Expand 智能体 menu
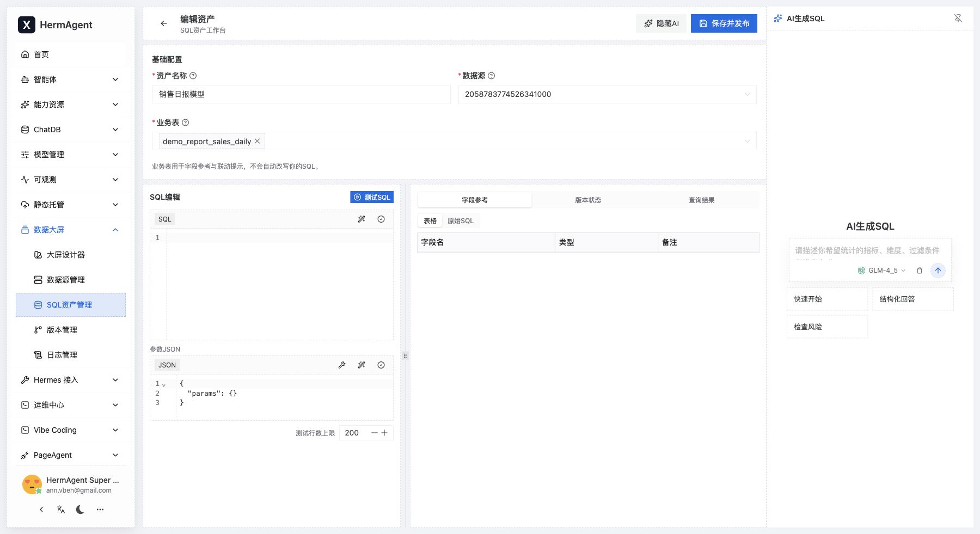The width and height of the screenshot is (980, 534). point(71,79)
